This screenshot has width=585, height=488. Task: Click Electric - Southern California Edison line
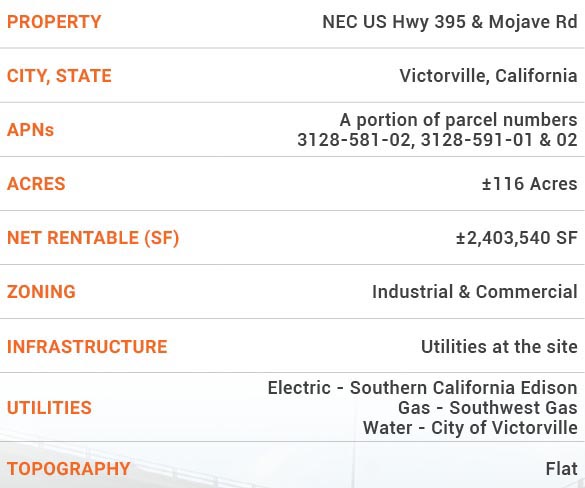(x=423, y=388)
